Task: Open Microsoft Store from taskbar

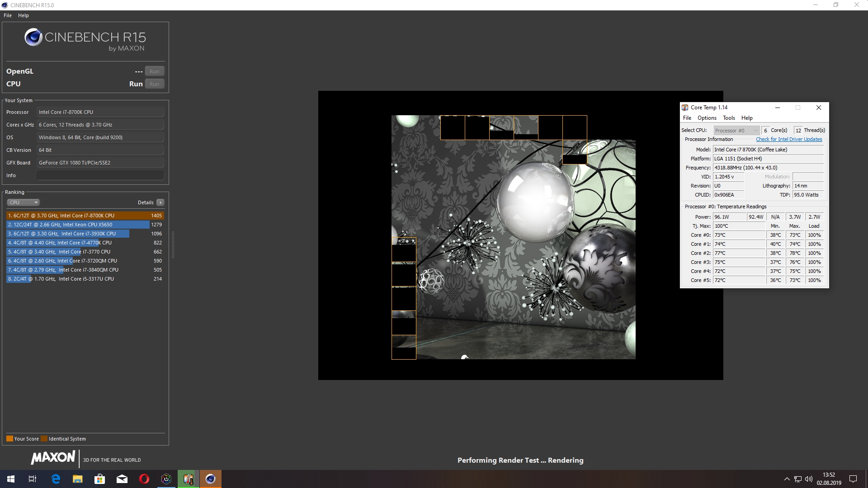Action: pos(99,479)
